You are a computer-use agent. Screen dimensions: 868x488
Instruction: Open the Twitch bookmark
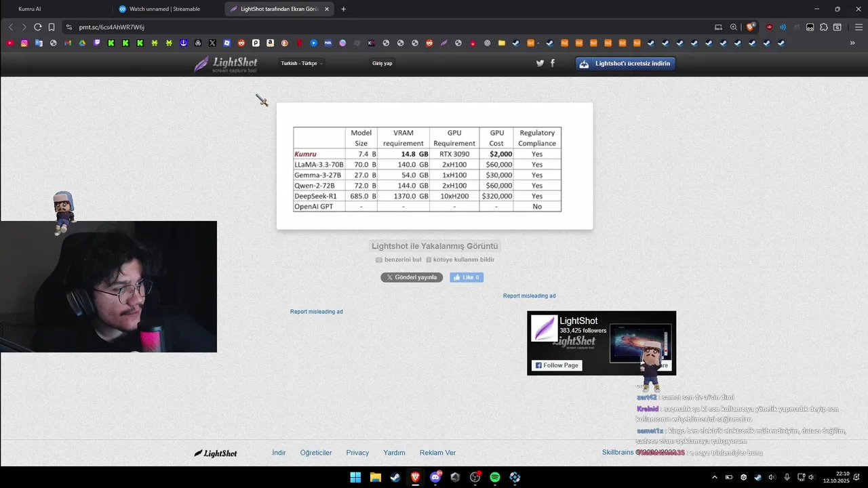coord(96,43)
